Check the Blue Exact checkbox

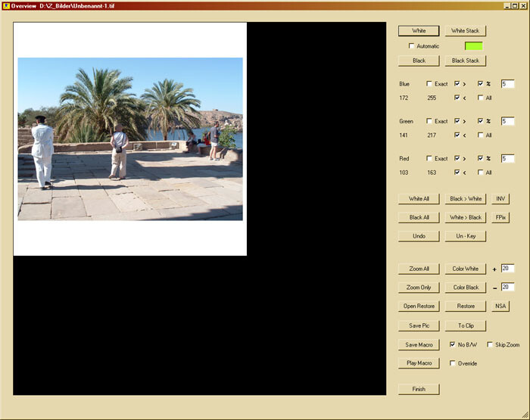click(429, 84)
